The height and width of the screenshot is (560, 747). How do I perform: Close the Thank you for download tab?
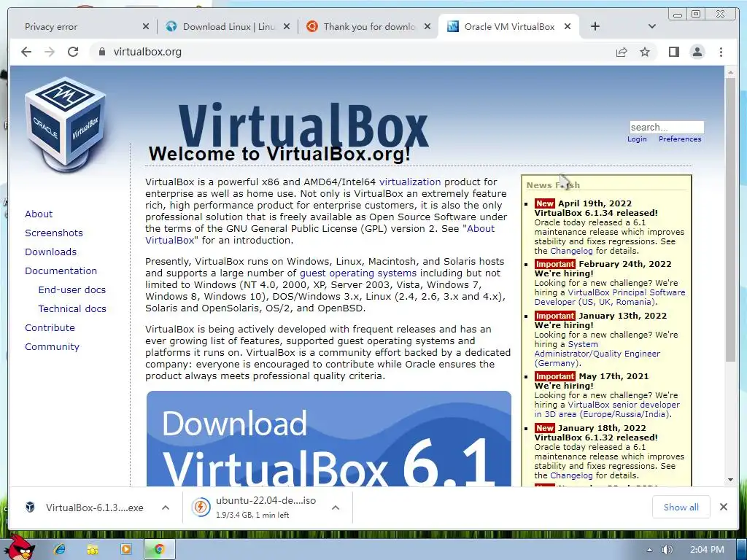click(427, 27)
